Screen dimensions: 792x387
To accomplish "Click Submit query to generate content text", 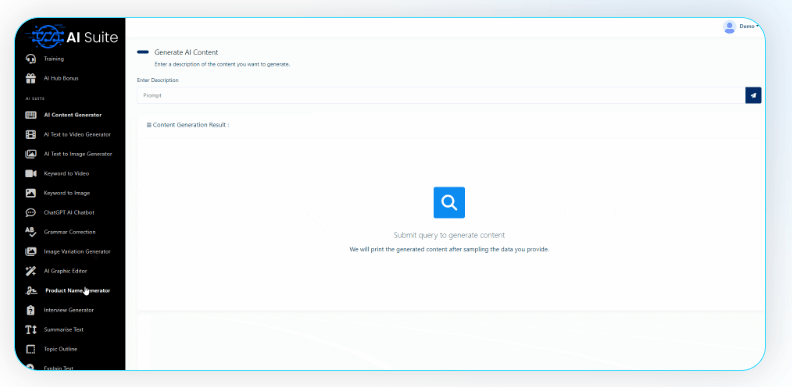I will pos(449,235).
